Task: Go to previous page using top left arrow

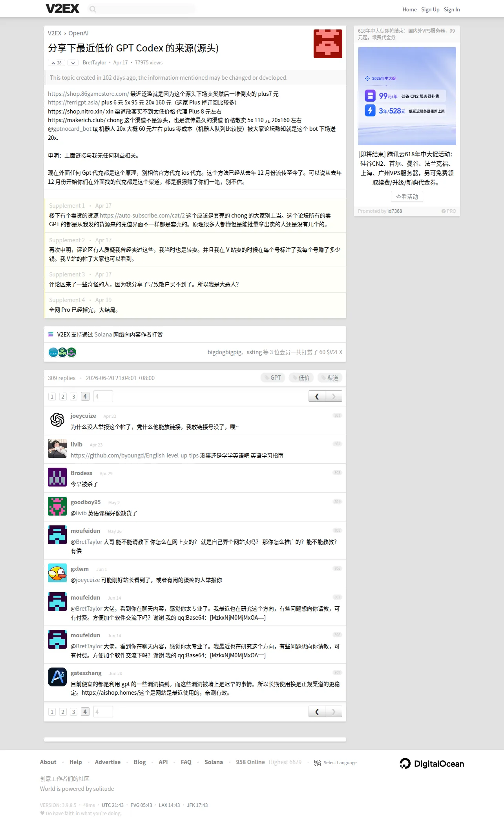Action: (317, 396)
